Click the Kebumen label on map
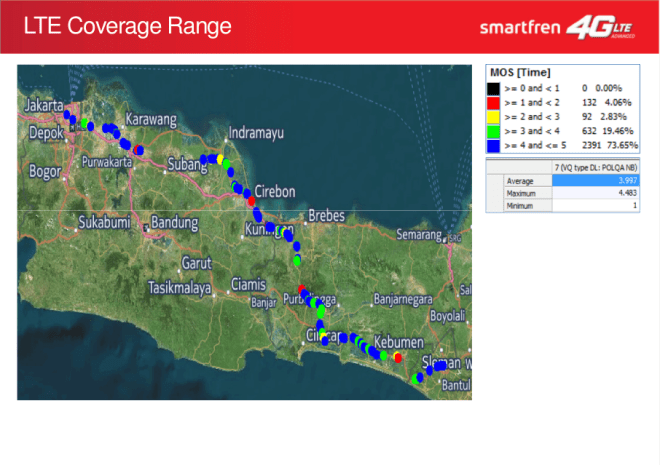Viewport: 660px width, 465px height. coord(399,342)
